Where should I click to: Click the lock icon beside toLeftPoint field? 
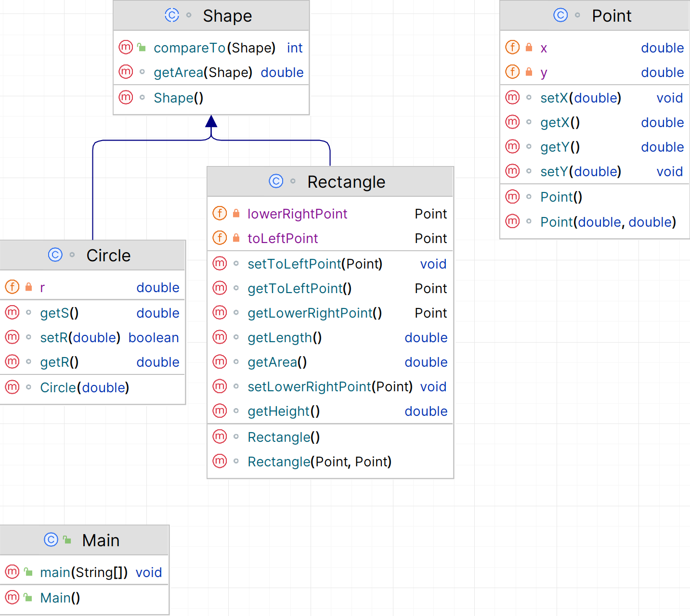236,238
